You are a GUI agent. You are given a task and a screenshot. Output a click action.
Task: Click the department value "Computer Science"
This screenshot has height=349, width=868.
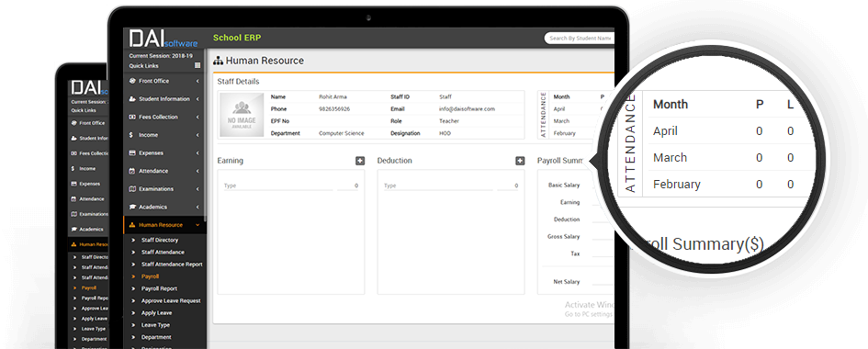click(x=342, y=133)
